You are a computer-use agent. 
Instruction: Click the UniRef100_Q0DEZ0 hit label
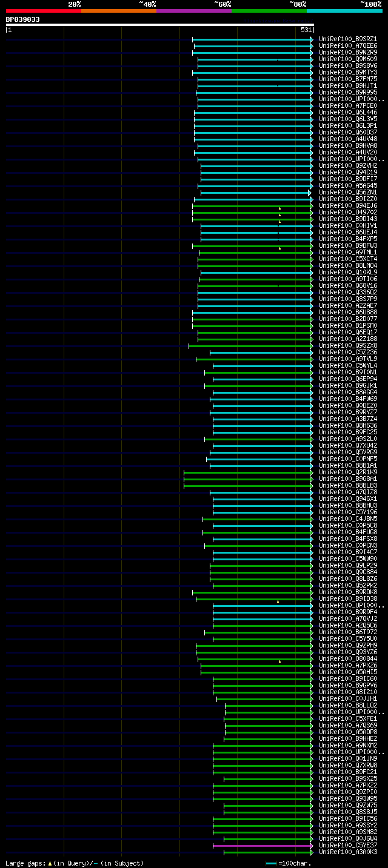(x=348, y=405)
